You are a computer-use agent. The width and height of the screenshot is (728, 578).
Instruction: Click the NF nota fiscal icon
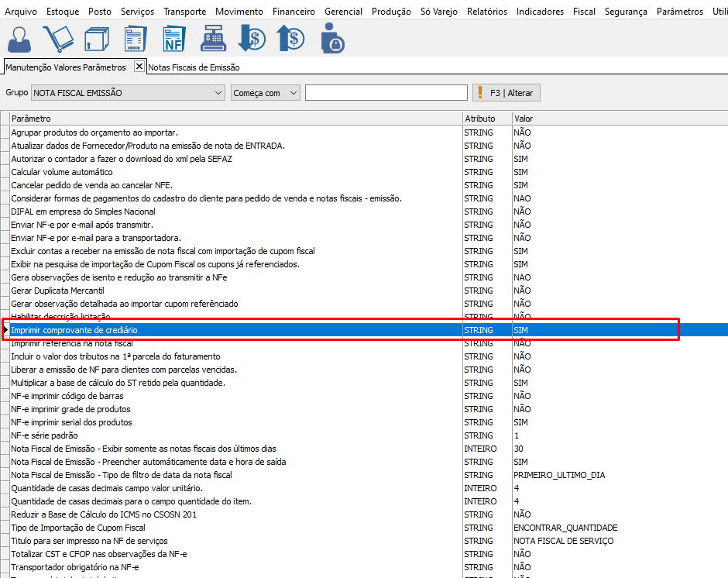(173, 39)
